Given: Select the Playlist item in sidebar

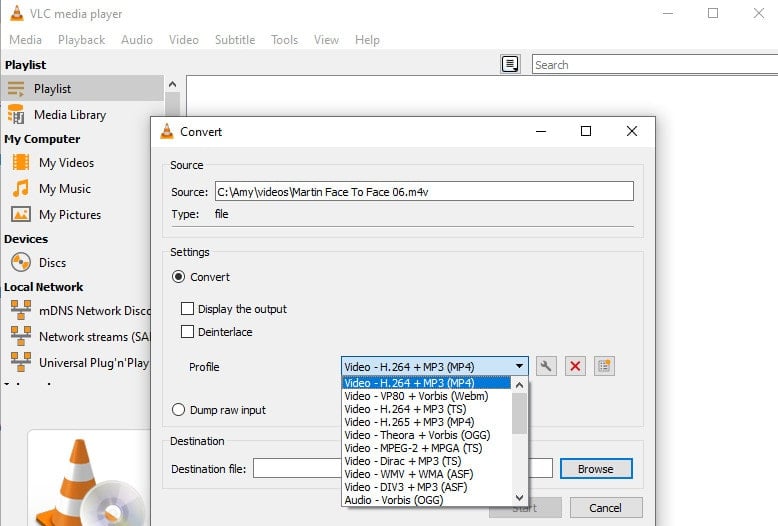Looking at the screenshot, I should (82, 89).
